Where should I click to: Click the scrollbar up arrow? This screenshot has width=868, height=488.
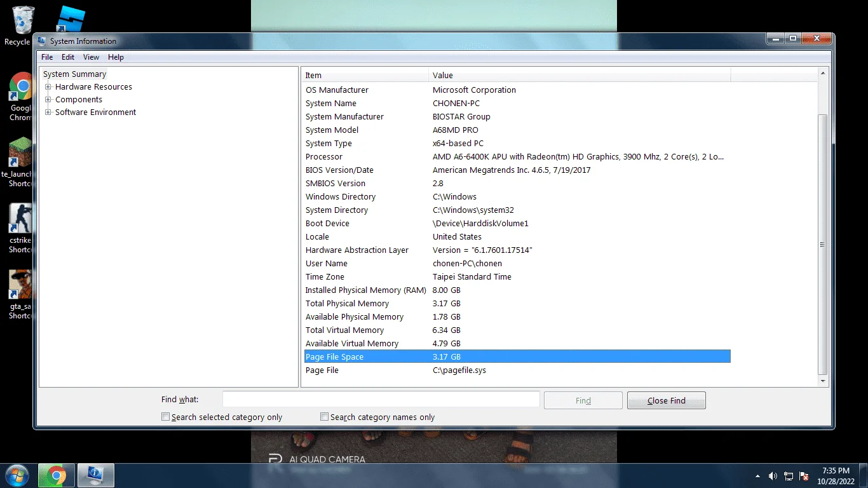(823, 73)
